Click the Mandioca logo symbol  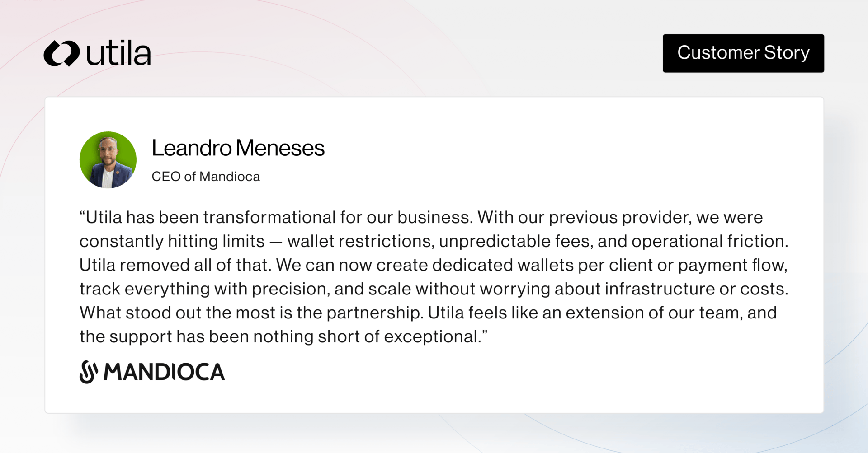pos(89,372)
